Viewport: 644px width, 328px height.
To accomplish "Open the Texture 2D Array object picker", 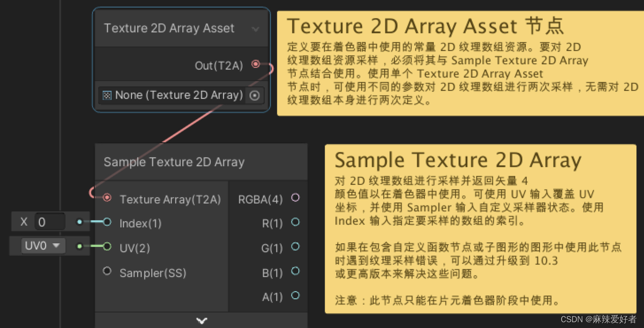I will (x=255, y=95).
